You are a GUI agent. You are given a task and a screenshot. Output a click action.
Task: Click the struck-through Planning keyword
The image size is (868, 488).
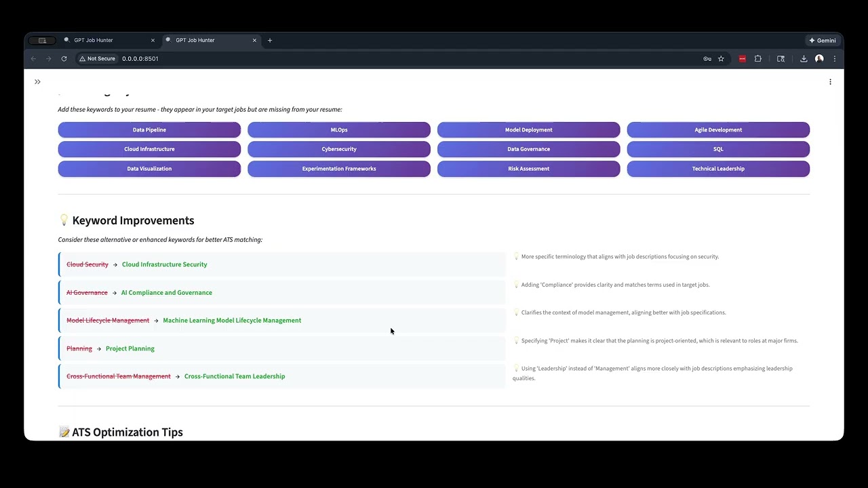[79, 348]
